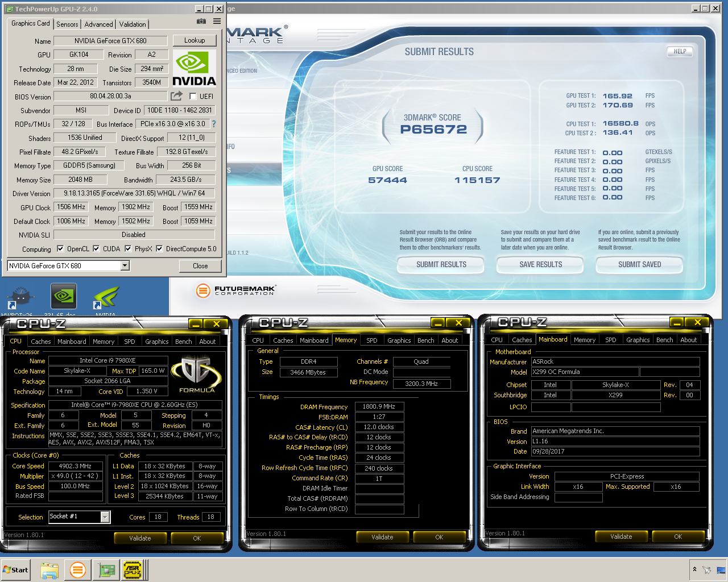Open Windows Explorer from the taskbar
Image resolution: width=728 pixels, height=582 pixels.
click(x=49, y=570)
